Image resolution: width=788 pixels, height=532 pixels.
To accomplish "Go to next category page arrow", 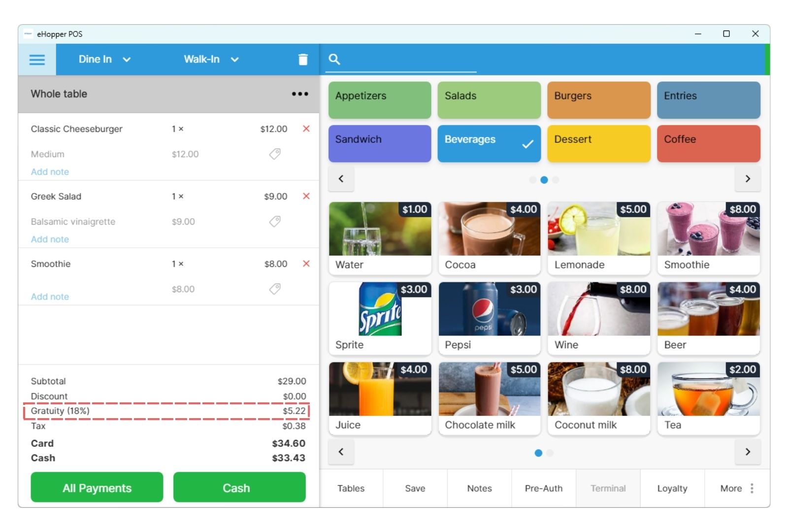I will point(747,179).
